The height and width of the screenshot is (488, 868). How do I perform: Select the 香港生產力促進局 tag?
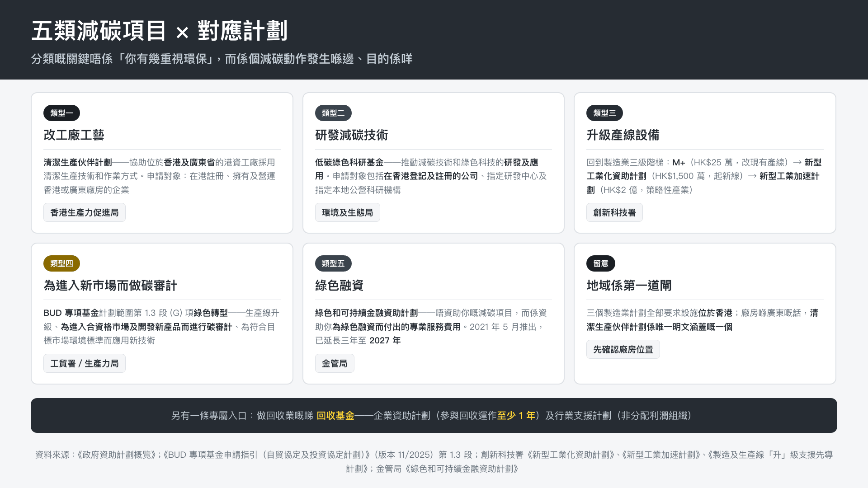pos(85,212)
